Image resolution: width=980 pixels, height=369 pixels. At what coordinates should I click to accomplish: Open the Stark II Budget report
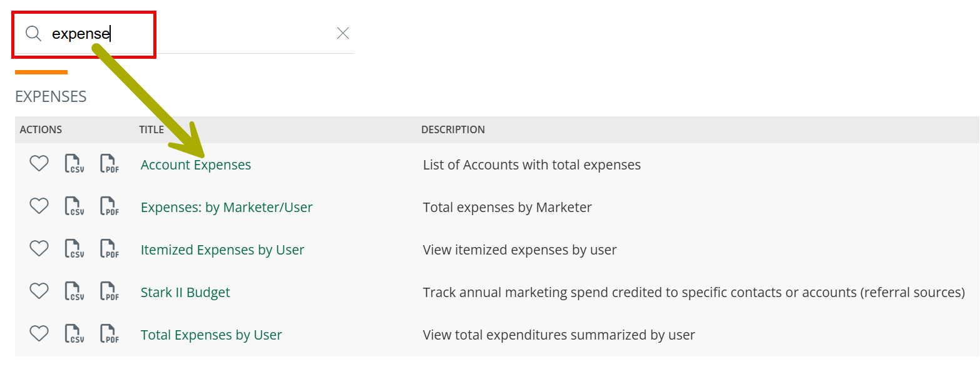point(185,293)
